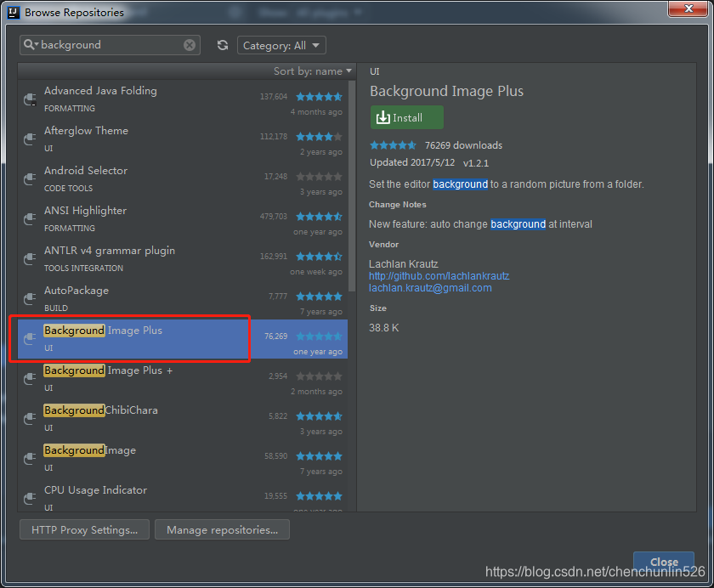Click the search magnifier icon in the search field
Viewport: 714px width, 588px height.
[29, 44]
